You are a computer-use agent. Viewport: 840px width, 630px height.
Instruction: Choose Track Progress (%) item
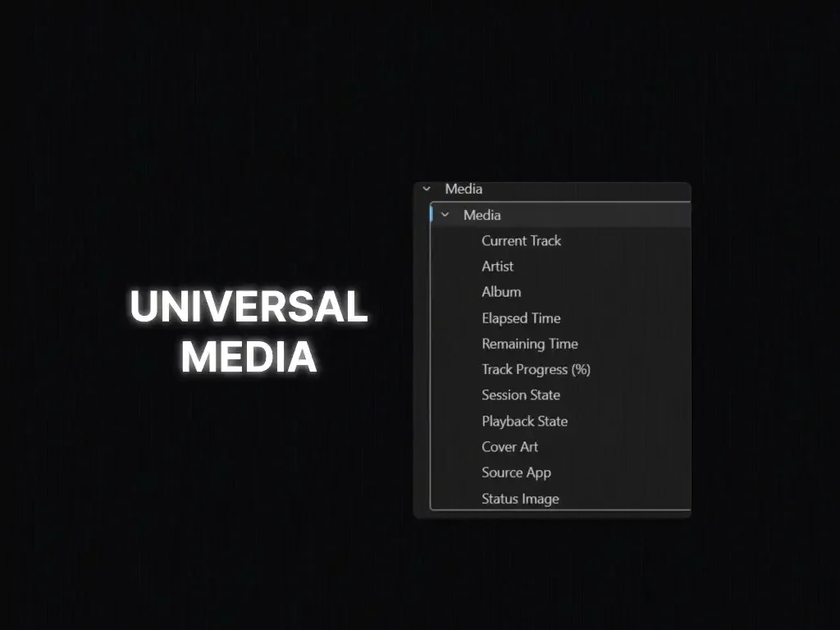point(536,369)
